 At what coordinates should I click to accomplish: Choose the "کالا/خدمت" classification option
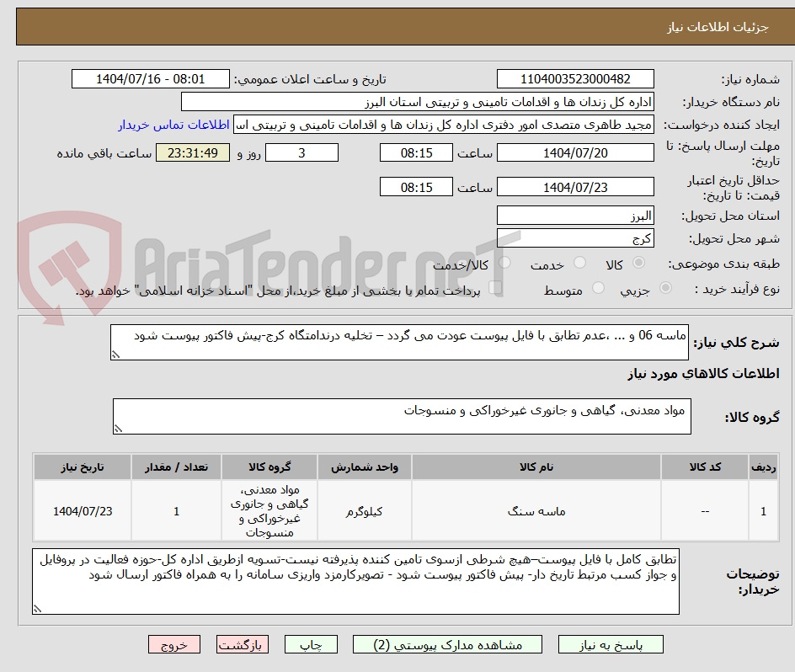pyautogui.click(x=506, y=263)
